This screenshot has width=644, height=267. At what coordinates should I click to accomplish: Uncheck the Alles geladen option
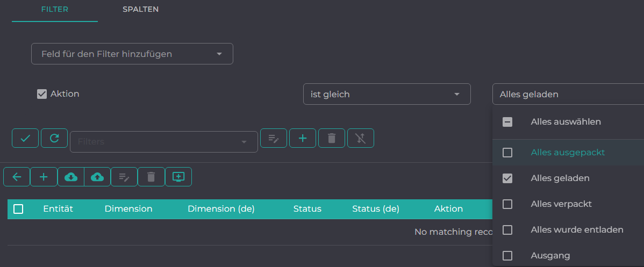pyautogui.click(x=507, y=178)
